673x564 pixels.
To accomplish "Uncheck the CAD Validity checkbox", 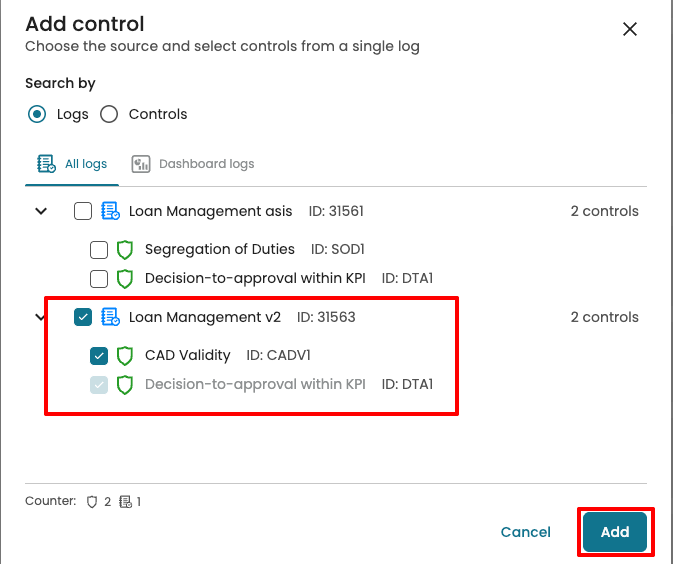I will pos(99,355).
